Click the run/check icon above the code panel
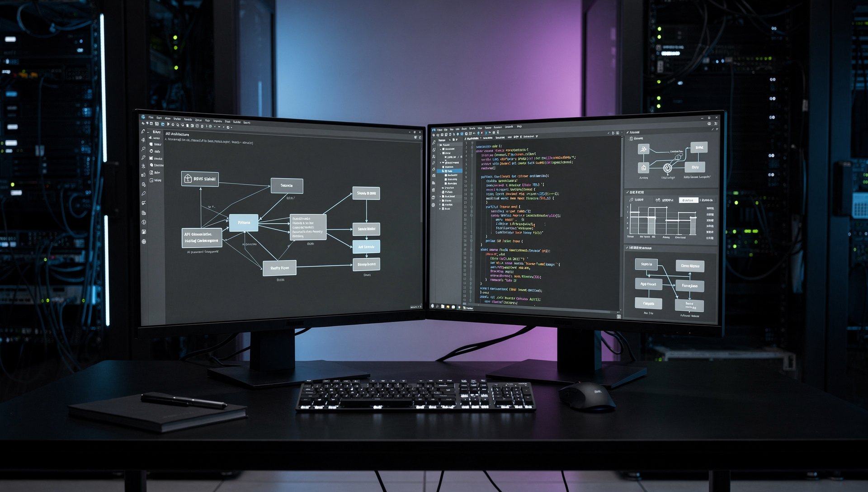 click(x=608, y=132)
